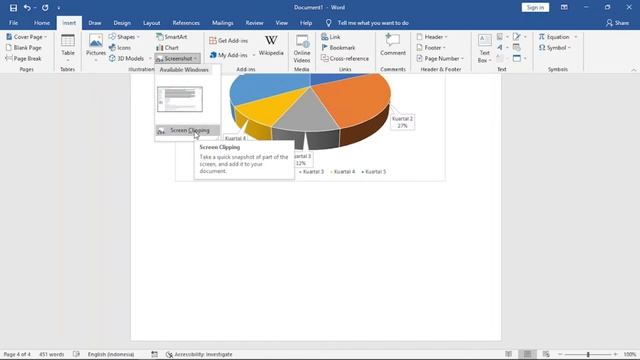Open the Table insert menu
The width and height of the screenshot is (640, 360).
pos(68,47)
